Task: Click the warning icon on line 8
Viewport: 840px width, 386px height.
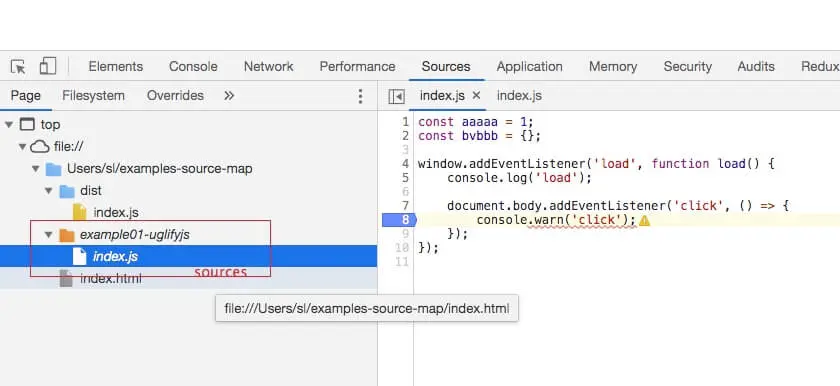Action: (644, 221)
